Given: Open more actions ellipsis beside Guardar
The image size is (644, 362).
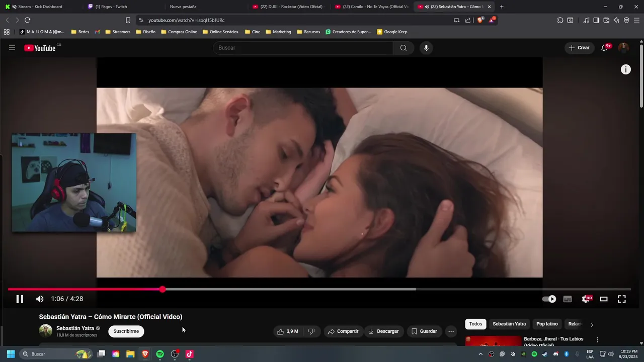Looking at the screenshot, I should pos(451,331).
